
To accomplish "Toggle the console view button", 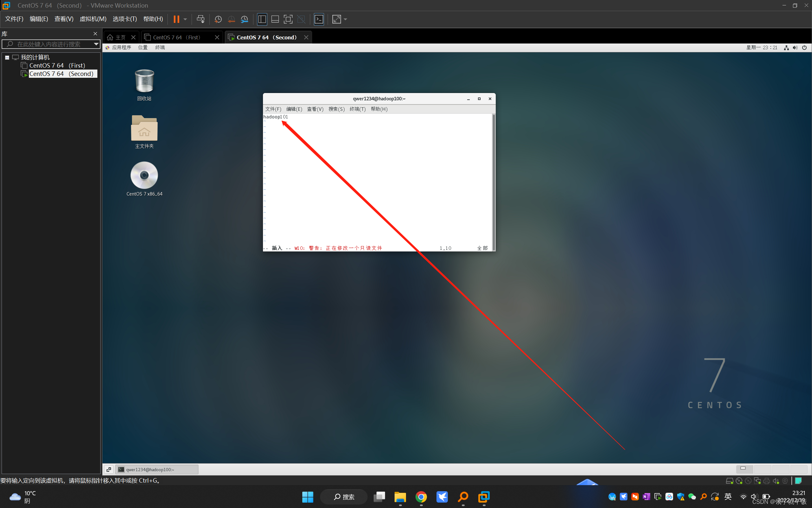I will pyautogui.click(x=319, y=19).
